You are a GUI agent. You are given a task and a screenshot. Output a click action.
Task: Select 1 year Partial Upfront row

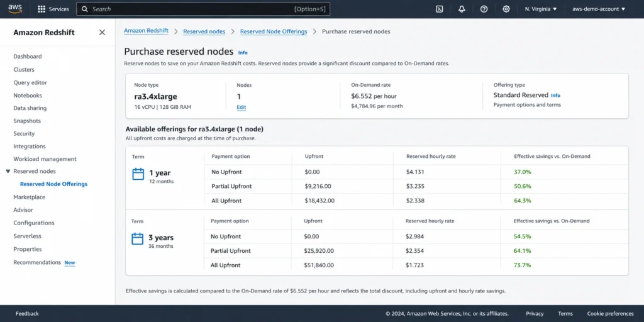[x=416, y=186]
